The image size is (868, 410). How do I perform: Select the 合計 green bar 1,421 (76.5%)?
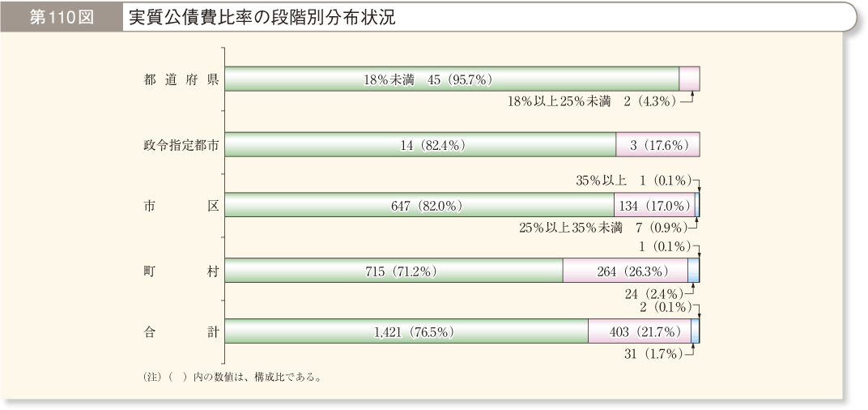tap(406, 331)
